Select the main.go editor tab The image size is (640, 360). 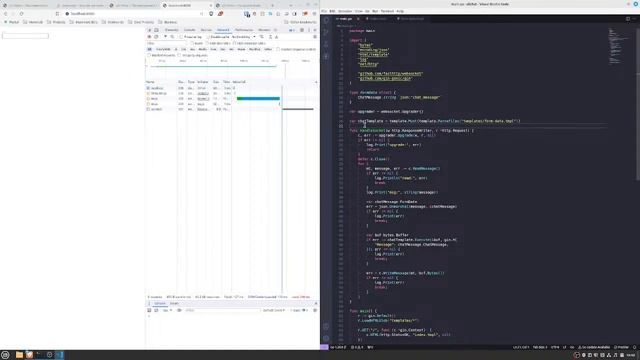coord(346,19)
